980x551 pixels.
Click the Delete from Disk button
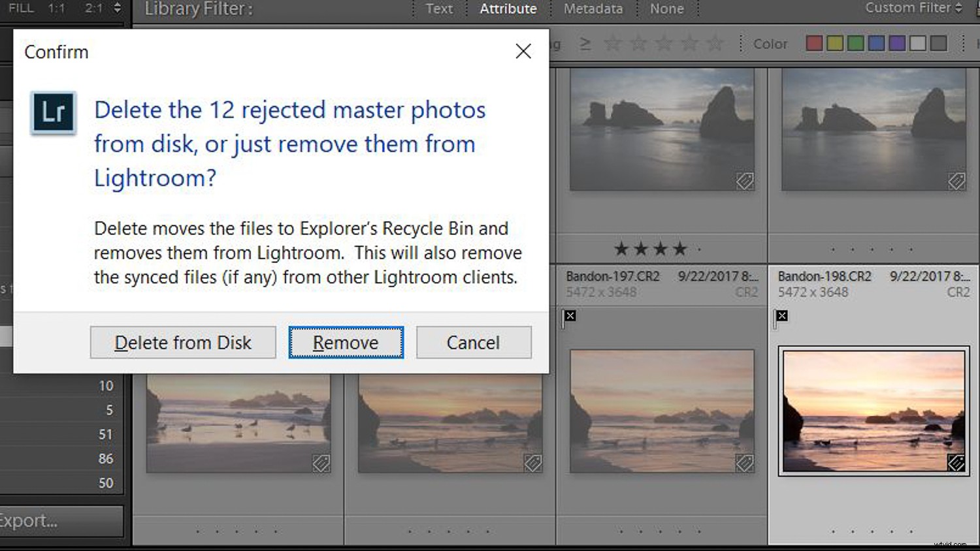click(x=182, y=342)
